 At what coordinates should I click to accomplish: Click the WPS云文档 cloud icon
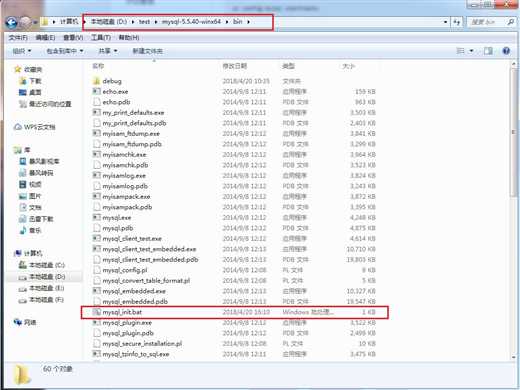click(18, 127)
